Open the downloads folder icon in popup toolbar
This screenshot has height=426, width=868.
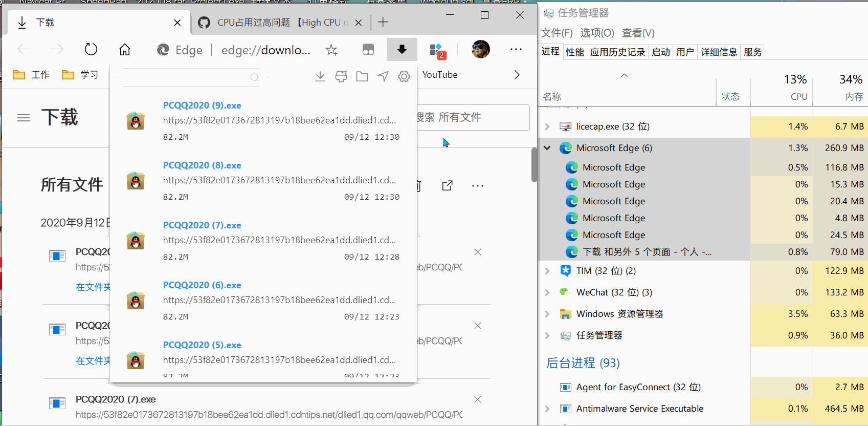point(362,77)
